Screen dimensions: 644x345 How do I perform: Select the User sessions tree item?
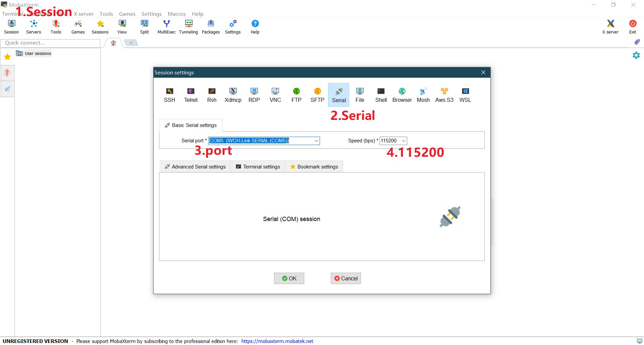point(34,53)
